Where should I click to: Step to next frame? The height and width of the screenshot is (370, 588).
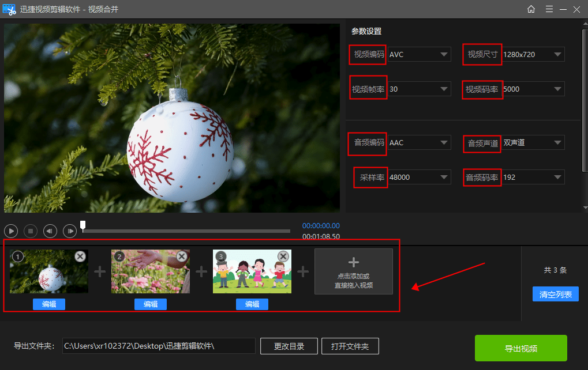coord(70,231)
